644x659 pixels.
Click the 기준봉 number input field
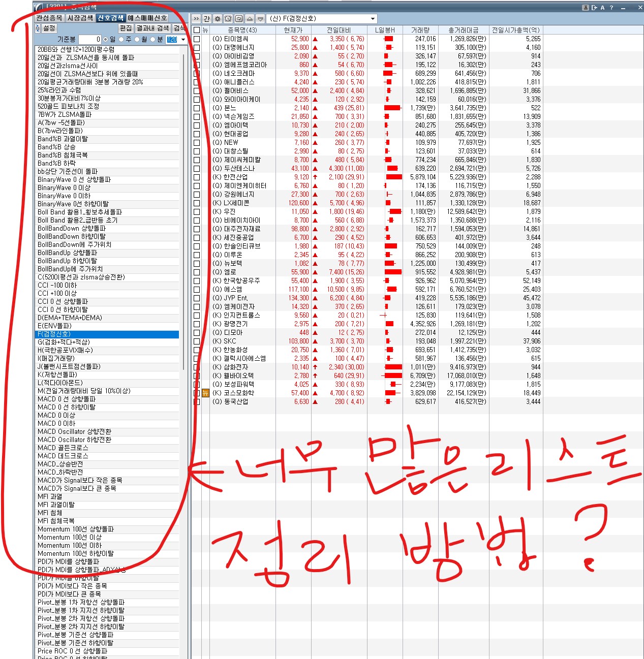click(x=90, y=40)
